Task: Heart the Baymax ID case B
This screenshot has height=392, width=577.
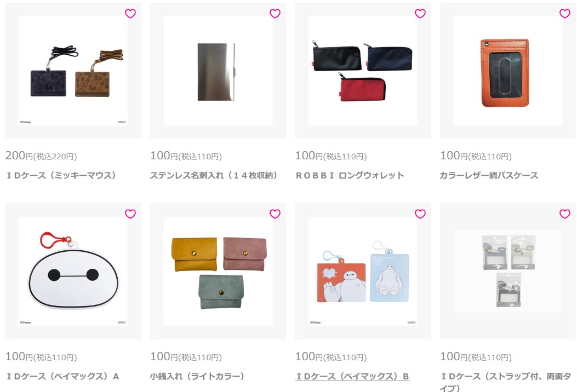Action: pos(420,214)
